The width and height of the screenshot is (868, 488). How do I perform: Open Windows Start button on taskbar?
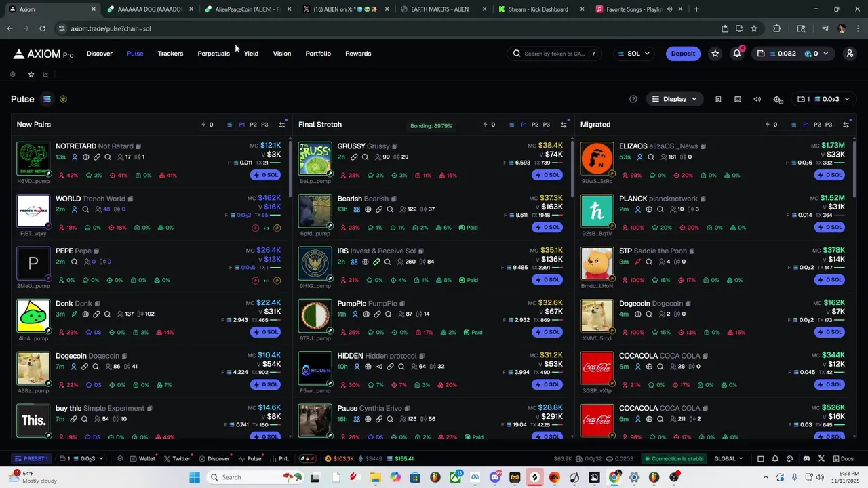[x=195, y=477]
